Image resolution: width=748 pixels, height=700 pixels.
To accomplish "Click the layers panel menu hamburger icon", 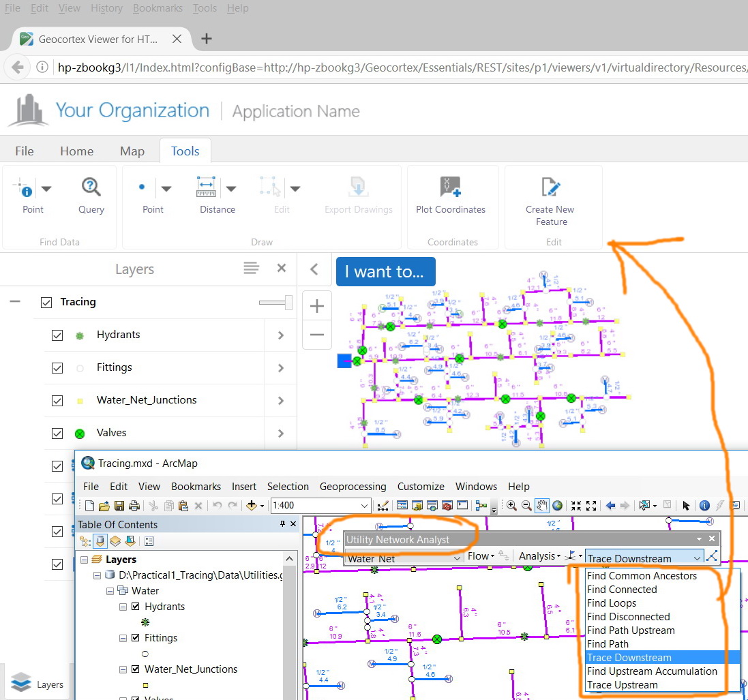I will [x=252, y=268].
